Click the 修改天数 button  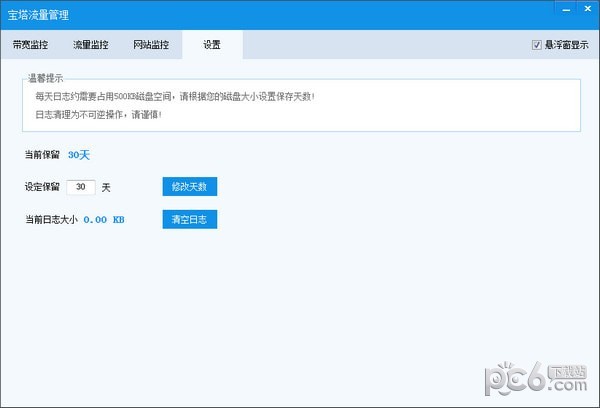coord(189,186)
